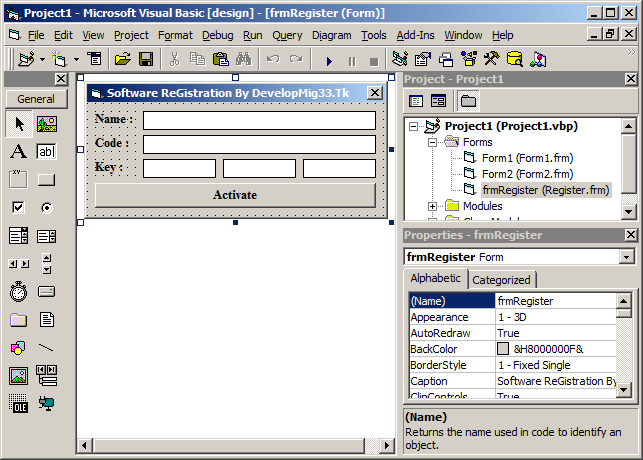643x460 pixels.
Task: Click the Add Standard EXE Project icon
Action: [x=27, y=59]
